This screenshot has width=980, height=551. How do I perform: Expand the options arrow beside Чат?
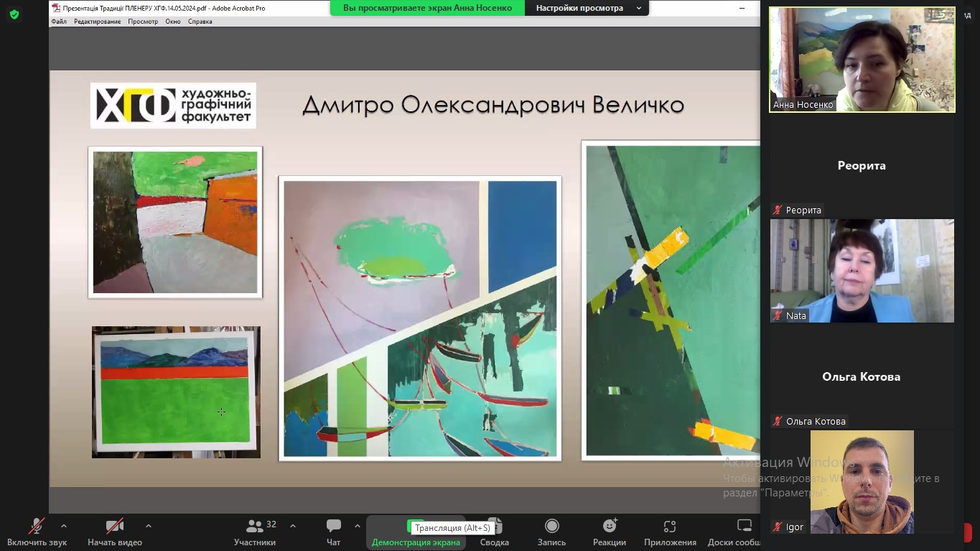[x=358, y=526]
